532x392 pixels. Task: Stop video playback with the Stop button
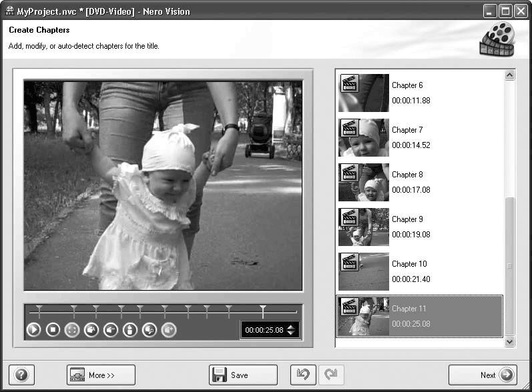(53, 329)
